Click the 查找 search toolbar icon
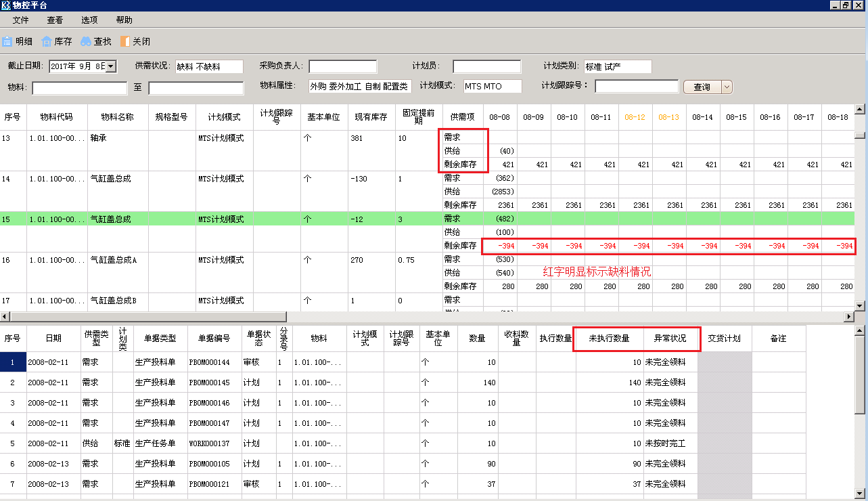Image resolution: width=868 pixels, height=501 pixels. click(x=96, y=41)
